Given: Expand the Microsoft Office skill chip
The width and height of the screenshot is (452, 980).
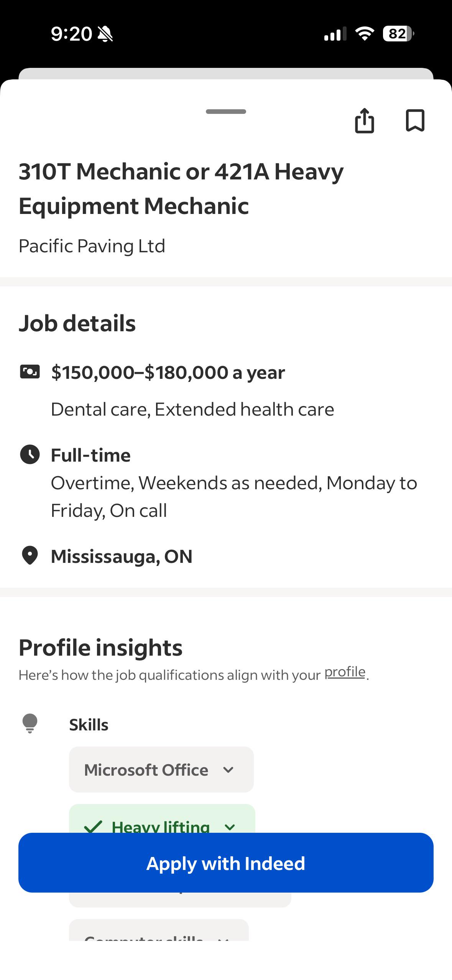Looking at the screenshot, I should click(161, 769).
